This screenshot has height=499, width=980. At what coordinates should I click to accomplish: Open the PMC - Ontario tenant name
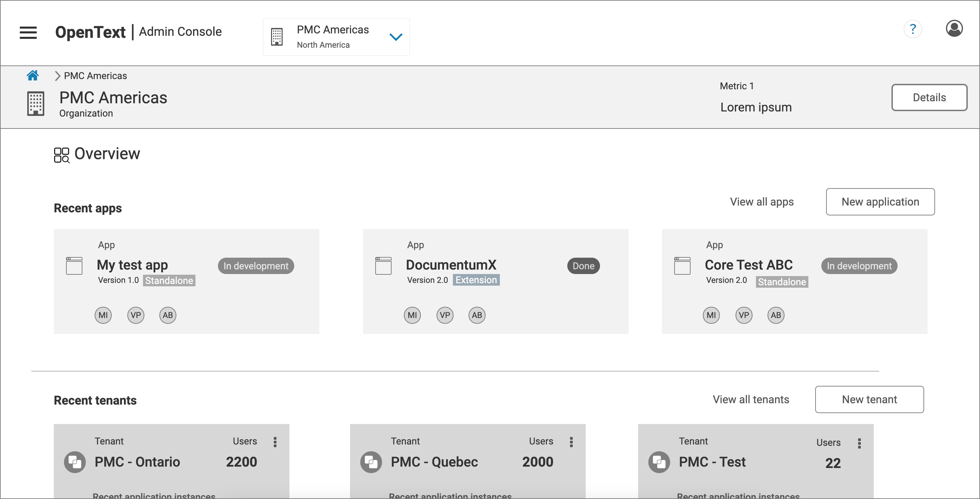coord(137,462)
